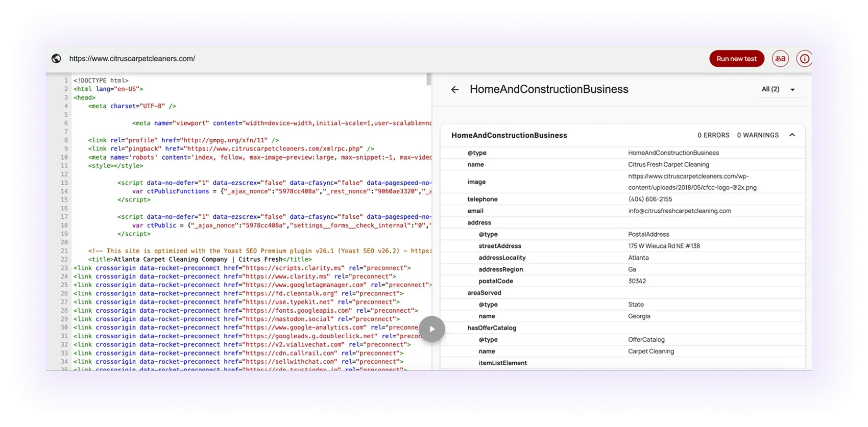Click the citruscarpetcleaners.com URL field
Image resolution: width=868 pixels, height=427 pixels.
132,59
